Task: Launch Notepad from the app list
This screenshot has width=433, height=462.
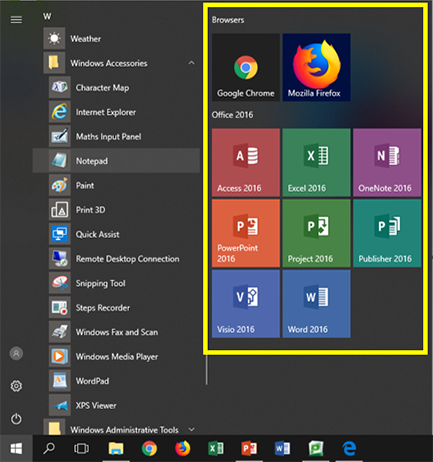Action: [116, 161]
